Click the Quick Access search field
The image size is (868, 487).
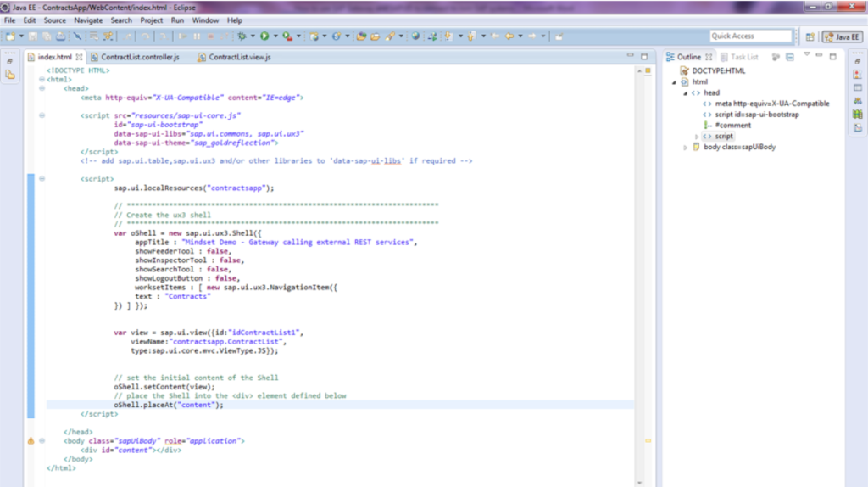751,36
